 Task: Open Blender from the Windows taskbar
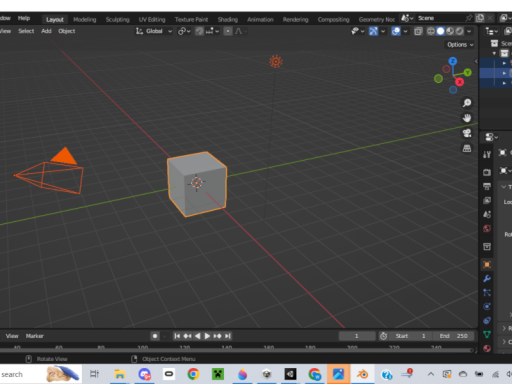[362, 374]
